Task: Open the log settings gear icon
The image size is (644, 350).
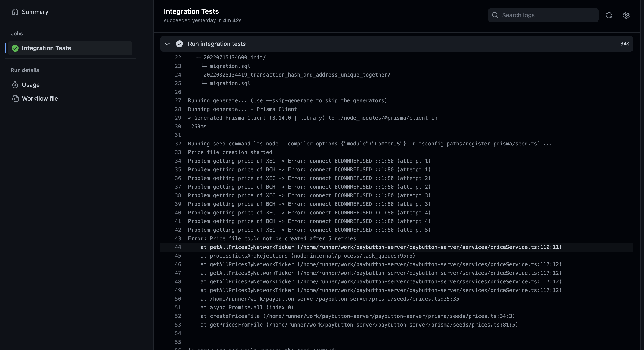Action: (626, 15)
